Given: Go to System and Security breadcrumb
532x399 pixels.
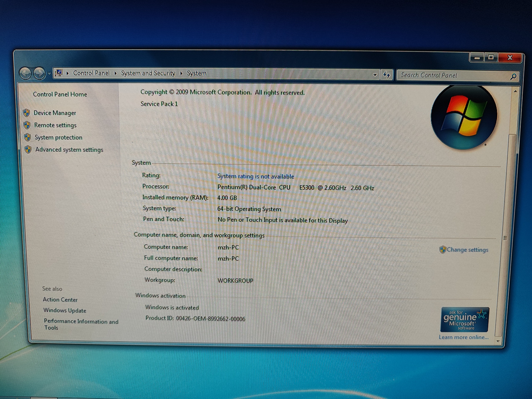Looking at the screenshot, I should click(148, 73).
